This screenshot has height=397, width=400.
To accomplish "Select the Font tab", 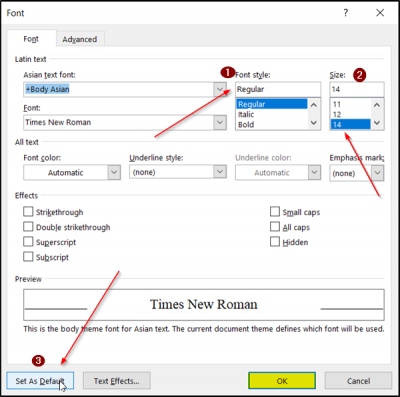I will click(31, 39).
